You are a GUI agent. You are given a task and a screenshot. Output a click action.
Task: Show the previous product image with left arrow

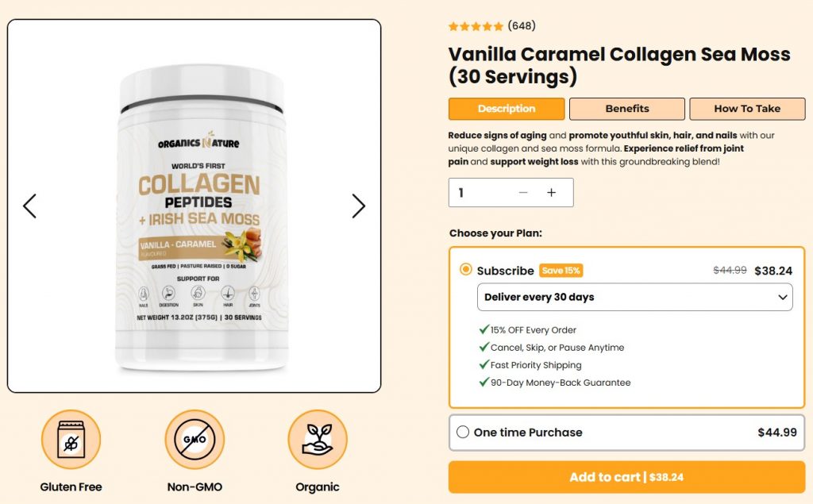(29, 206)
